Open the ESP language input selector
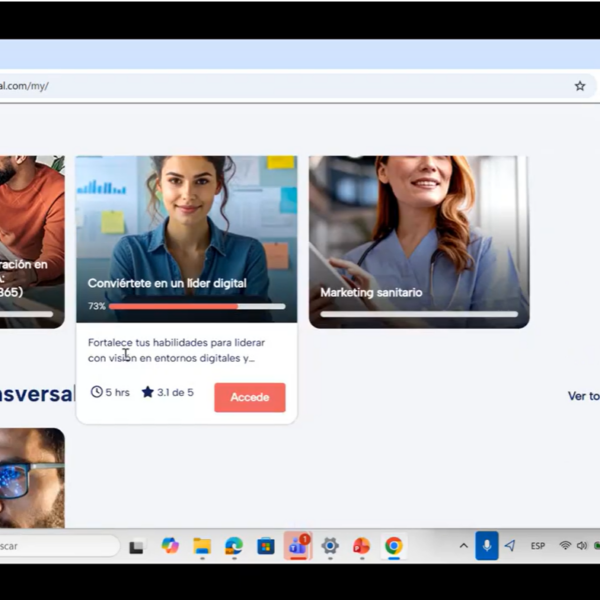Viewport: 600px width, 600px height. tap(538, 546)
